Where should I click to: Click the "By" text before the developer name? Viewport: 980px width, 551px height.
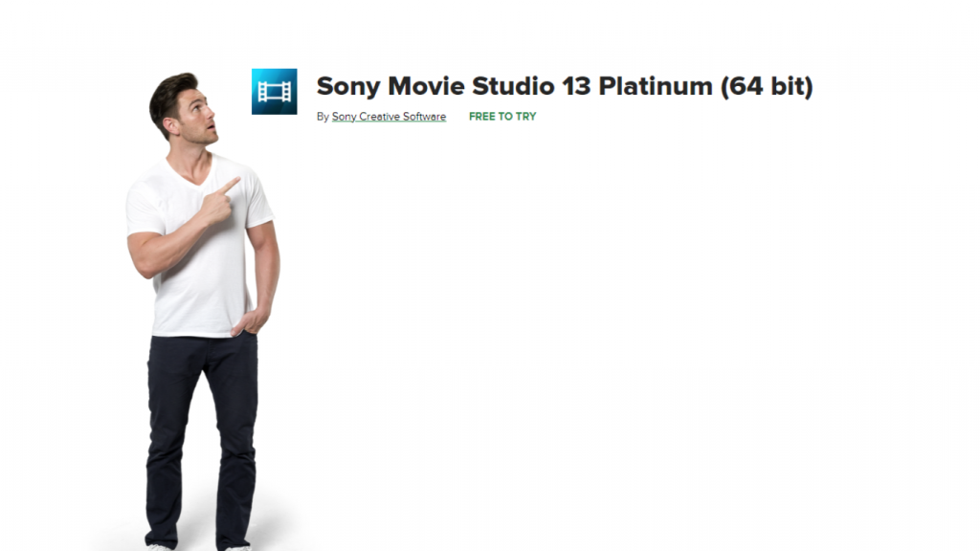(x=323, y=117)
